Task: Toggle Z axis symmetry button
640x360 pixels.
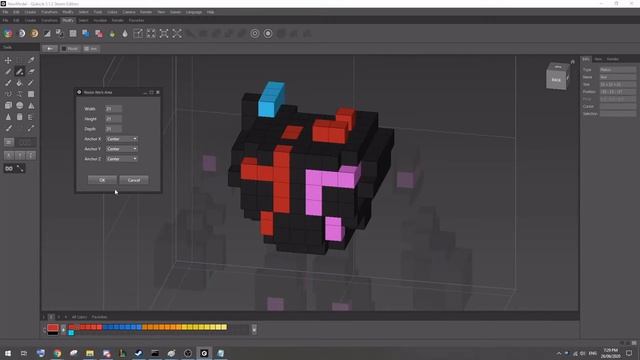Action: pos(31,156)
